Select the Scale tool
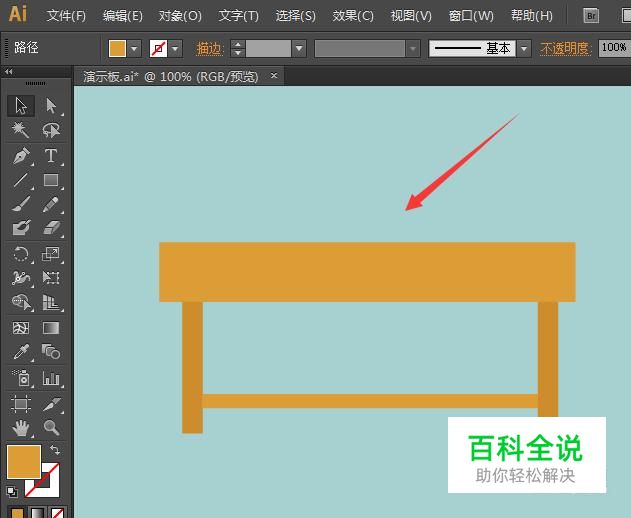Screen dimensions: 631x518 pos(51,254)
